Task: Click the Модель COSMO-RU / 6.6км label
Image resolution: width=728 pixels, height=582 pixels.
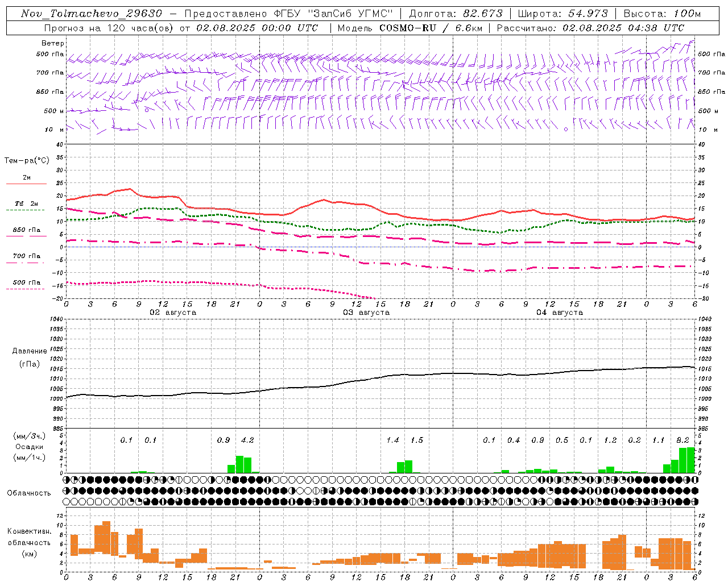Action: pyautogui.click(x=410, y=28)
